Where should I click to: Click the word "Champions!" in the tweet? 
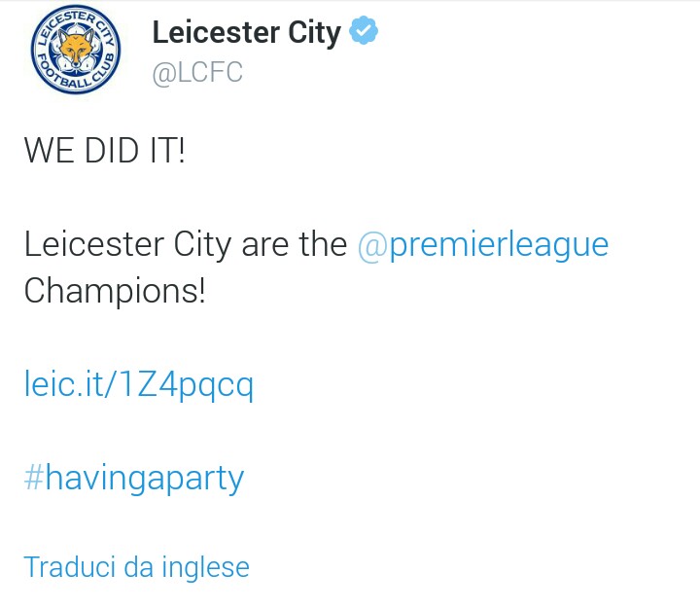tap(115, 291)
